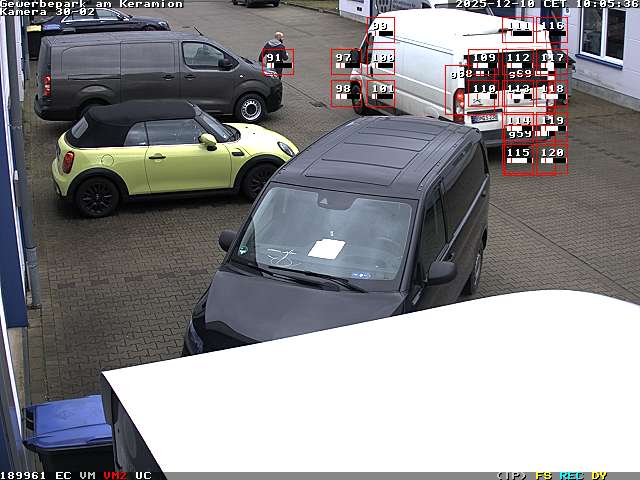This screenshot has height=480, width=640.
Task: Click the (IP) status indicator
Action: click(x=511, y=475)
